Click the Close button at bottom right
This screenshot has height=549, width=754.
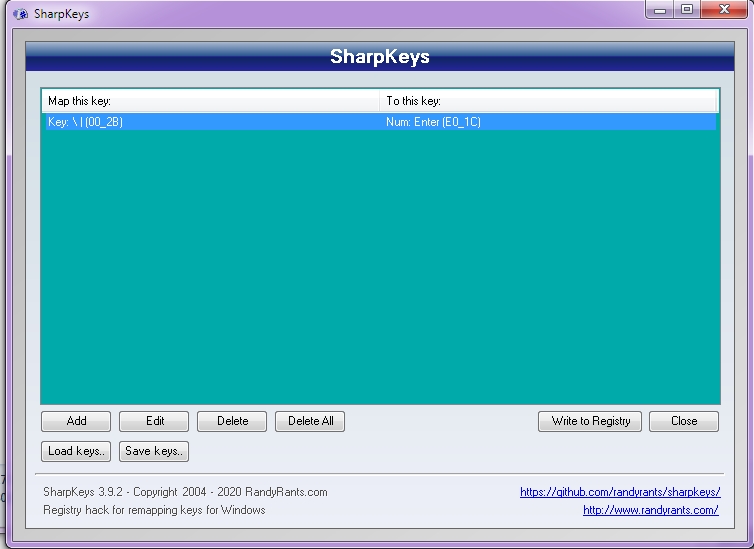[684, 421]
